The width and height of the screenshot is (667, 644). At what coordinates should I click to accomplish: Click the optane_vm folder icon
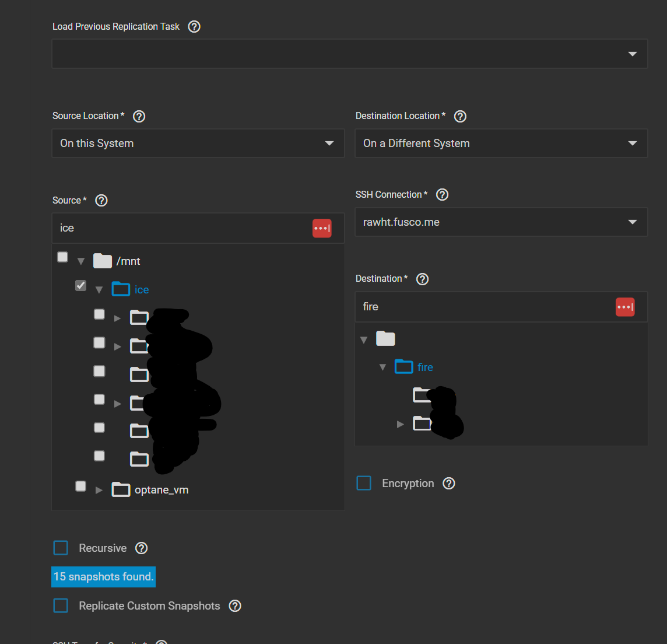[121, 489]
